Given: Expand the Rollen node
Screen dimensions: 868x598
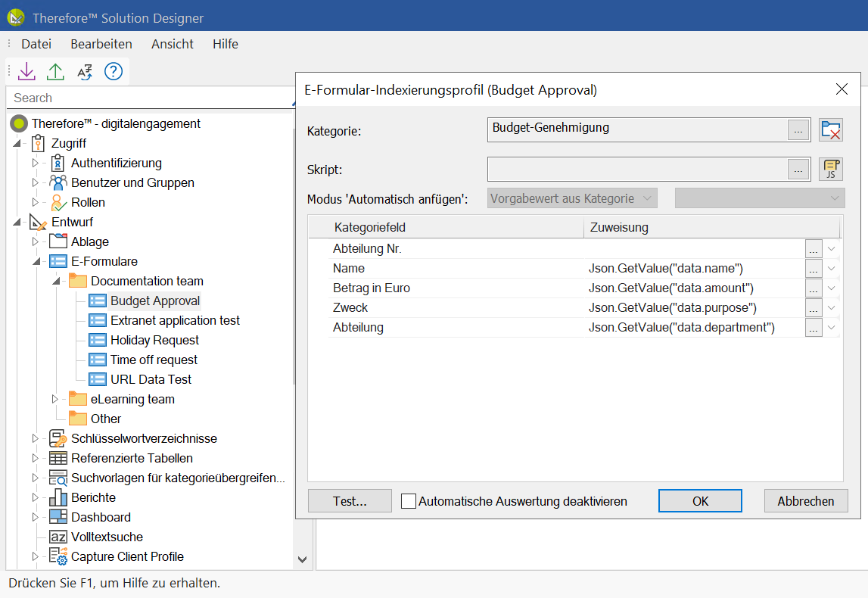Looking at the screenshot, I should 36,203.
